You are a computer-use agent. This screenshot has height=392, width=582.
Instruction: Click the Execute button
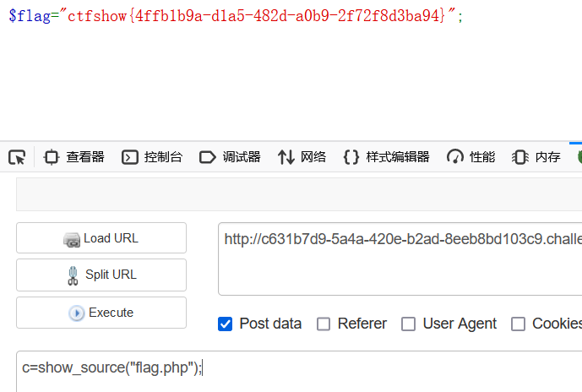pyautogui.click(x=101, y=313)
